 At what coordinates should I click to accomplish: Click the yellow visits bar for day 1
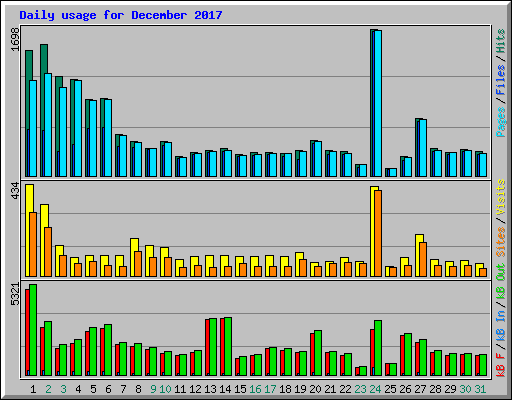29,230
